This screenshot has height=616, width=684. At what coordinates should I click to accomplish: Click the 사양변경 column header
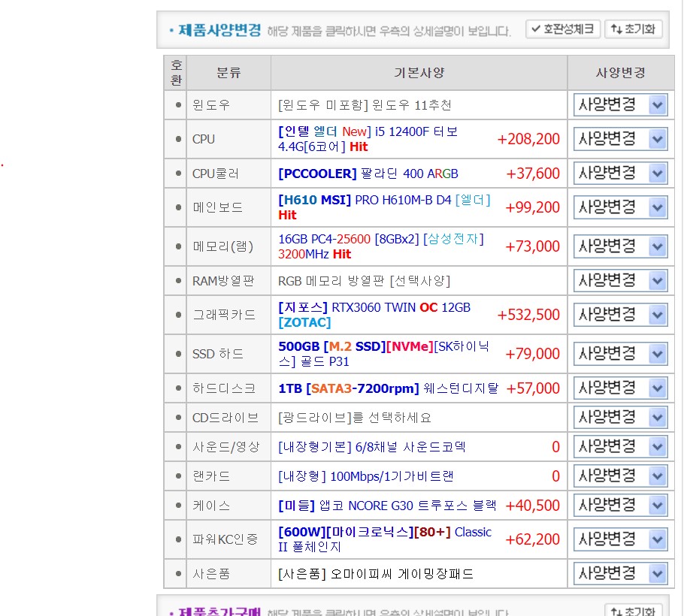[x=620, y=73]
